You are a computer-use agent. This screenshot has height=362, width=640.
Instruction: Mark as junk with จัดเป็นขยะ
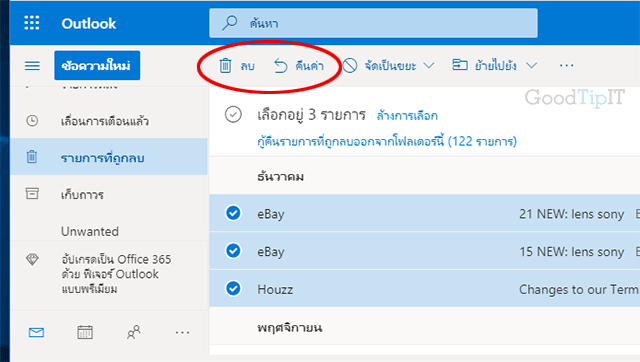380,65
